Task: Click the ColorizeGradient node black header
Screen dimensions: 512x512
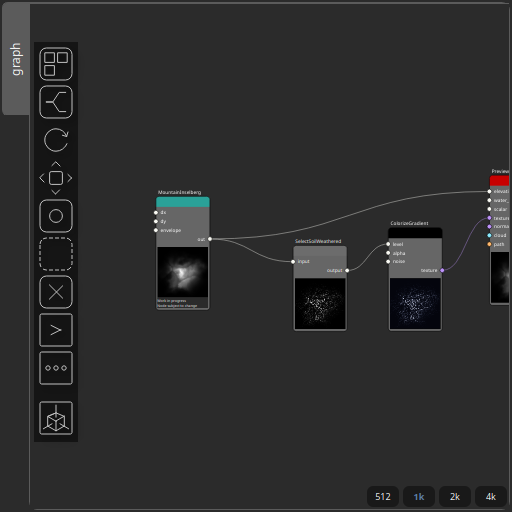Action: coord(415,233)
